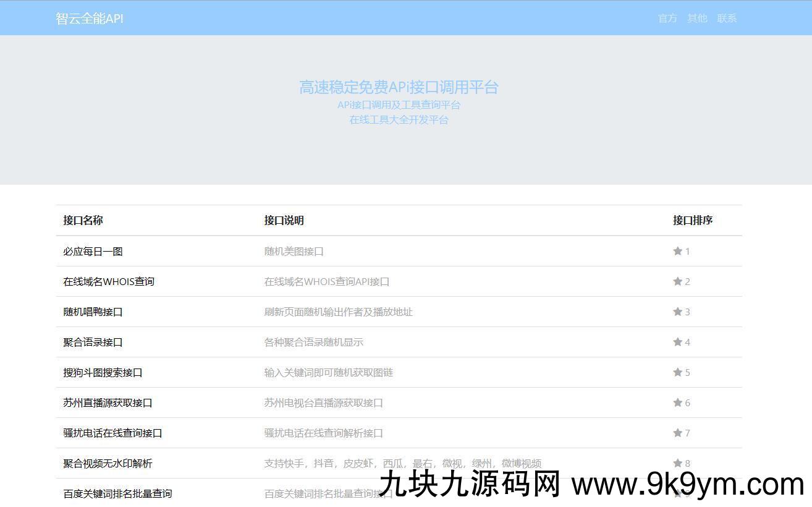This screenshot has height=507, width=812.
Task: Click the star icon ranked 5
Action: pyautogui.click(x=677, y=372)
